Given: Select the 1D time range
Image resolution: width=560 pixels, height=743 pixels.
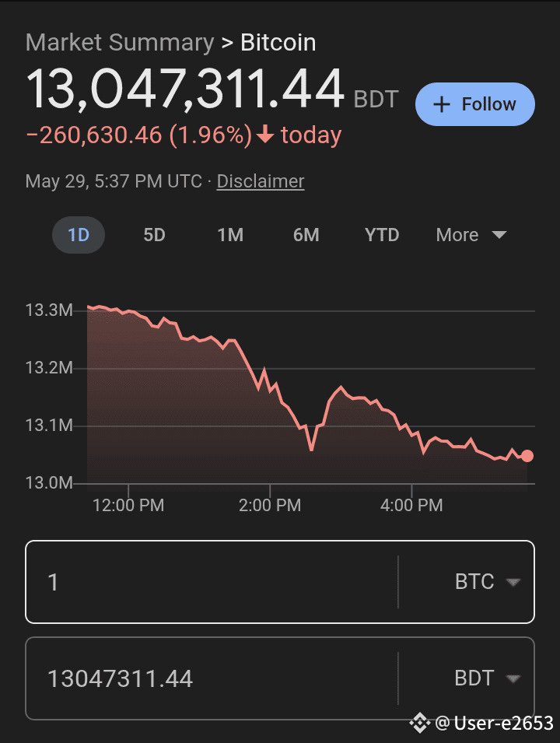Looking at the screenshot, I should click(79, 235).
